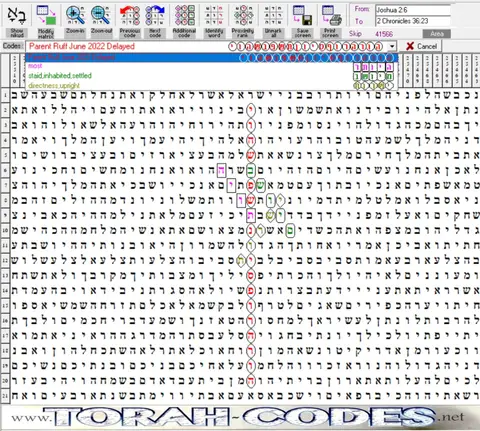Click the green-boxed letter in row 10
This screenshot has height=431, width=480.
(290, 231)
